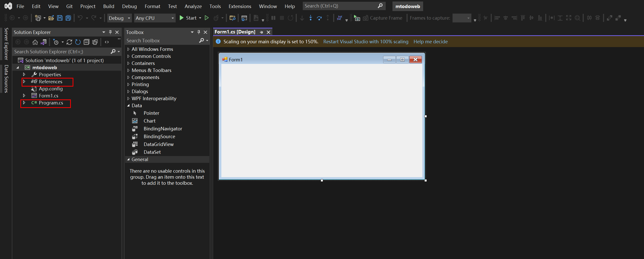
Task: Save all files using Save All icon
Action: [68, 18]
